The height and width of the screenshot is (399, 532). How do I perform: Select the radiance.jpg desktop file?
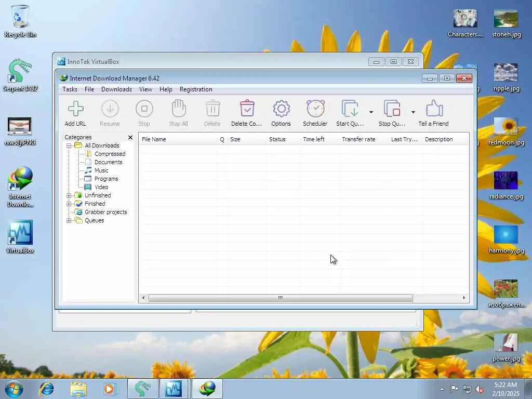[506, 185]
